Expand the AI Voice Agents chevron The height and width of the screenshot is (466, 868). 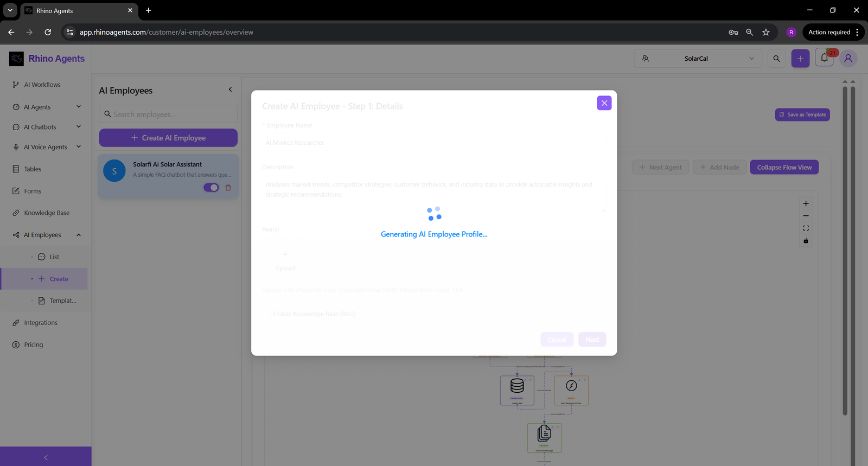pyautogui.click(x=79, y=147)
